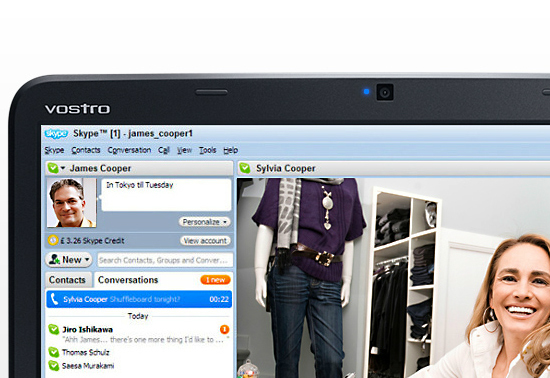Click James Cooper's profile picture
550x378 pixels.
tap(71, 203)
